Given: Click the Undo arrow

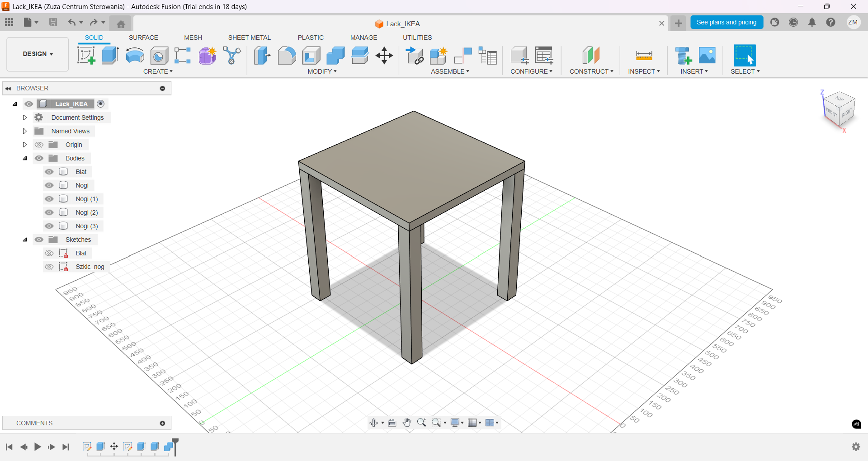Looking at the screenshot, I should tap(71, 22).
